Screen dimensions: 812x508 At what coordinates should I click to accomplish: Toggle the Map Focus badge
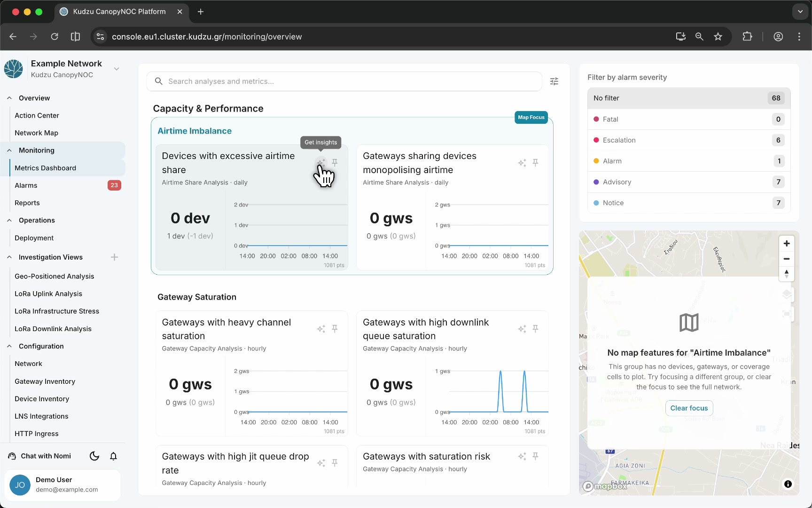point(531,118)
